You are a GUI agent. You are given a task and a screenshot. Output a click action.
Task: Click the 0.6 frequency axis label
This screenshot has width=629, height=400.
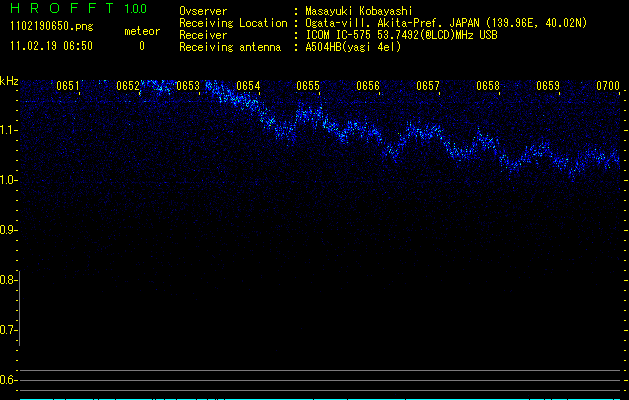(x=9, y=380)
